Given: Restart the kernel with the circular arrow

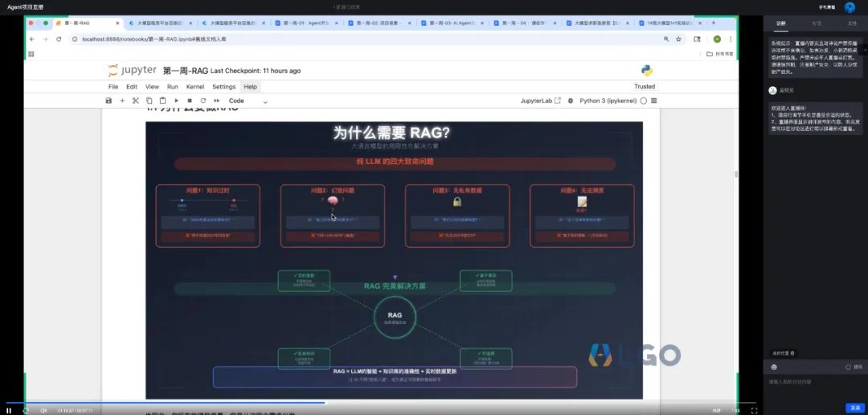Looking at the screenshot, I should pos(203,101).
